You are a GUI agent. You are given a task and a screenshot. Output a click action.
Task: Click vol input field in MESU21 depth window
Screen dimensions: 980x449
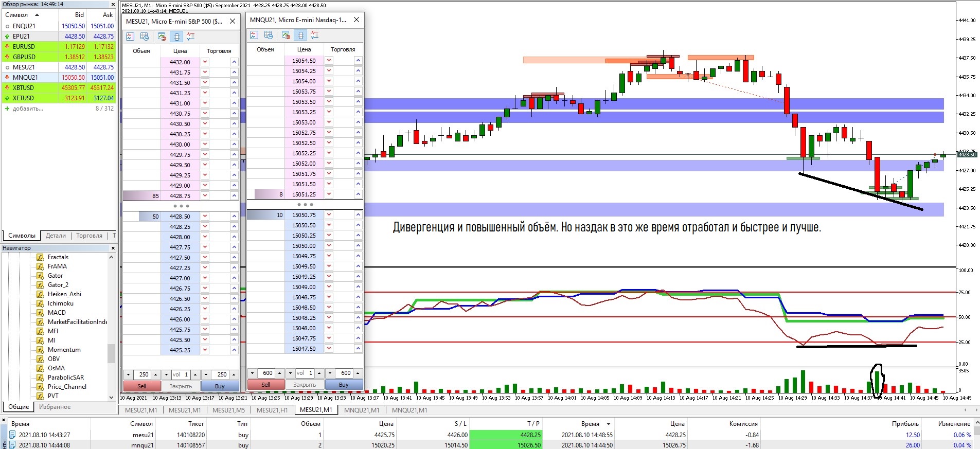click(x=181, y=375)
